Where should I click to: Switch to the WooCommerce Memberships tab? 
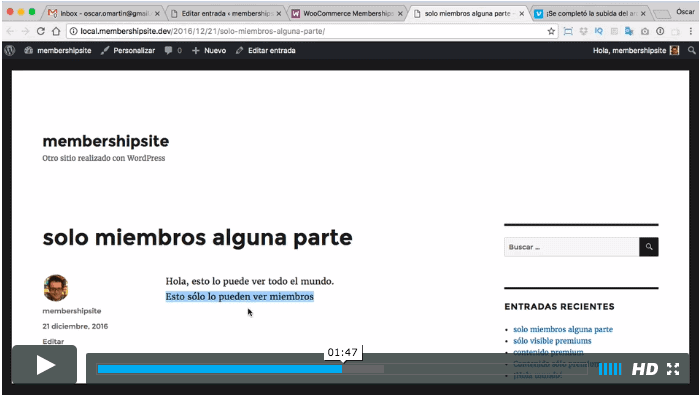(x=347, y=13)
